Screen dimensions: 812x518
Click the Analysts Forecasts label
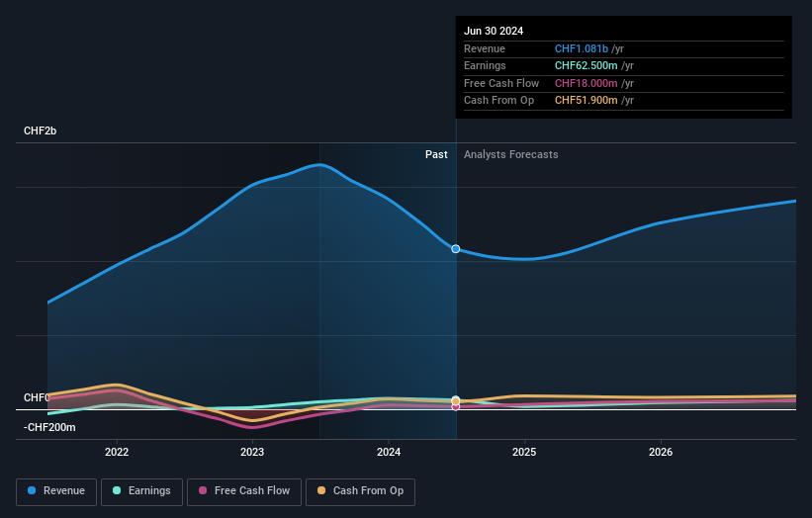510,154
